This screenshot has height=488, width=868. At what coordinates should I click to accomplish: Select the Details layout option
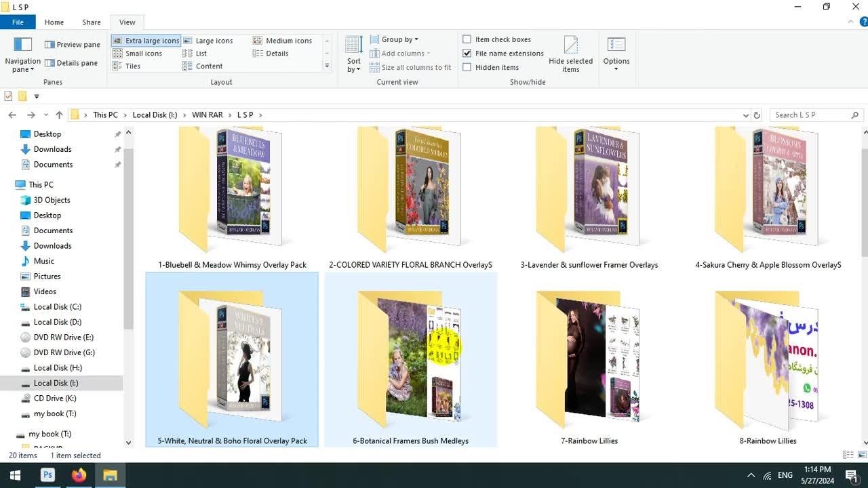277,54
